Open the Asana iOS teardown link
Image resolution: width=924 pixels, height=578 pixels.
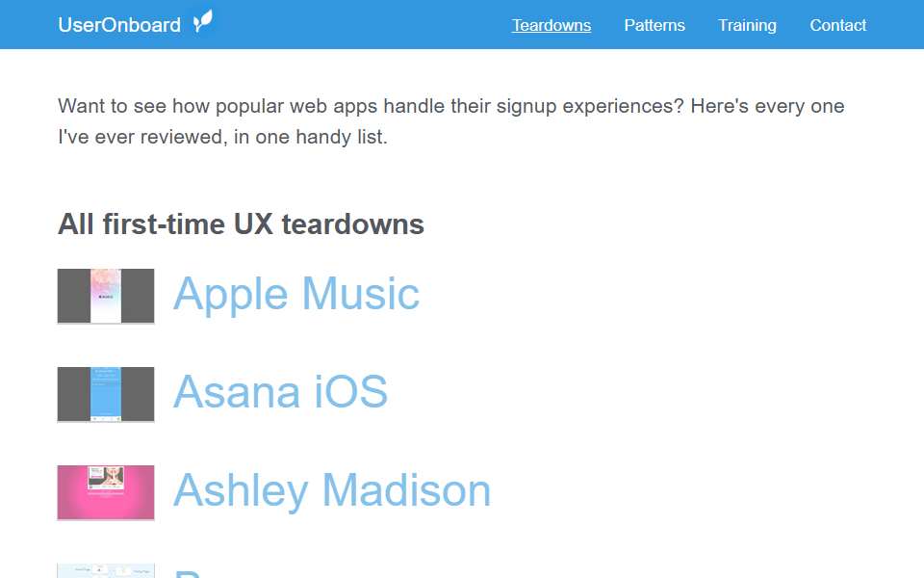click(280, 392)
